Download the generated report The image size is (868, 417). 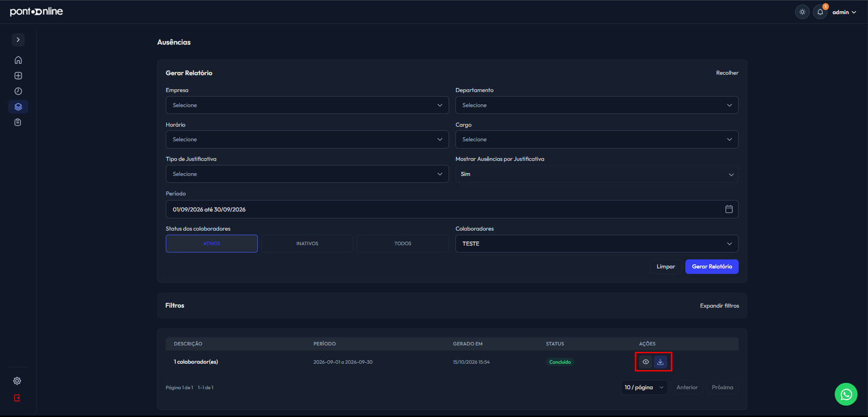coord(660,362)
